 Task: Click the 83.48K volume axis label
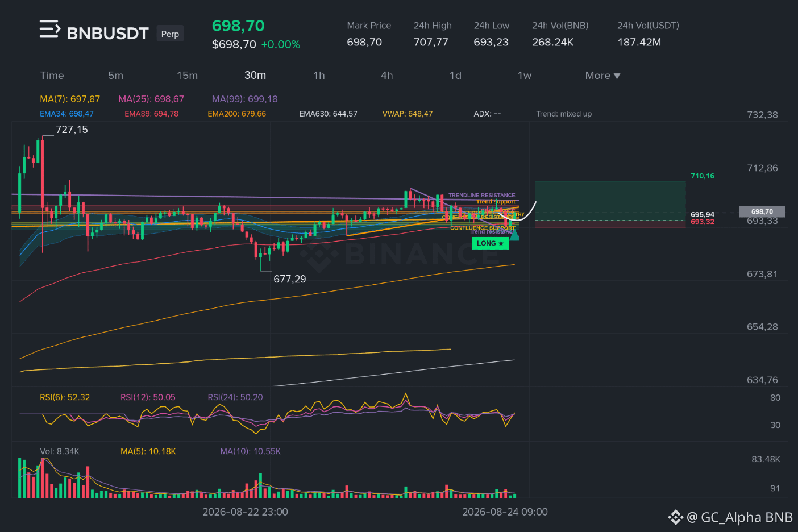tap(766, 459)
